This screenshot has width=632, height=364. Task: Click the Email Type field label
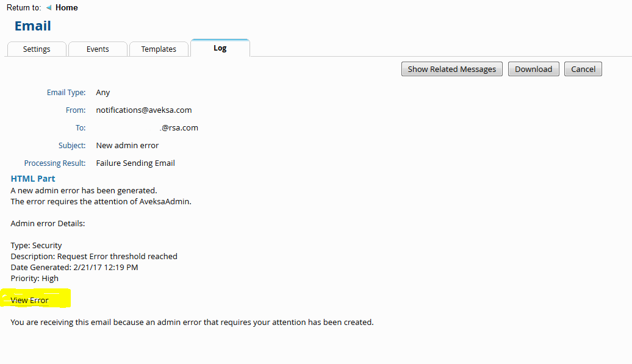66,93
